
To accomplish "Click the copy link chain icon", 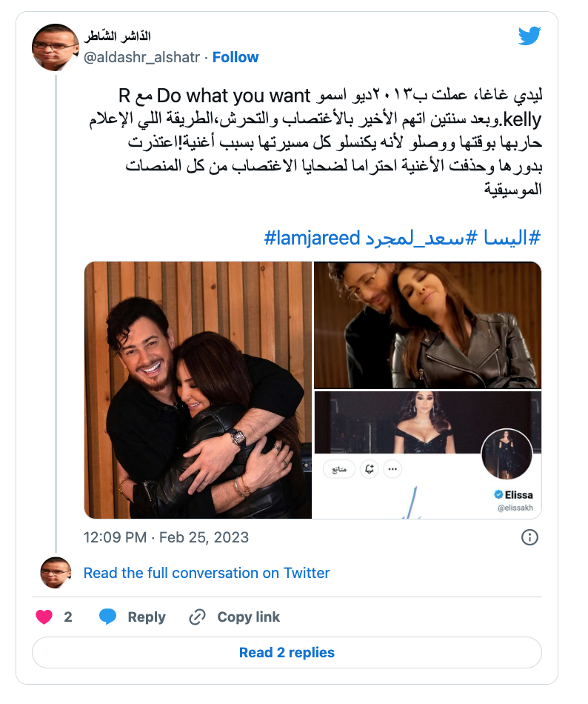I will tap(197, 617).
